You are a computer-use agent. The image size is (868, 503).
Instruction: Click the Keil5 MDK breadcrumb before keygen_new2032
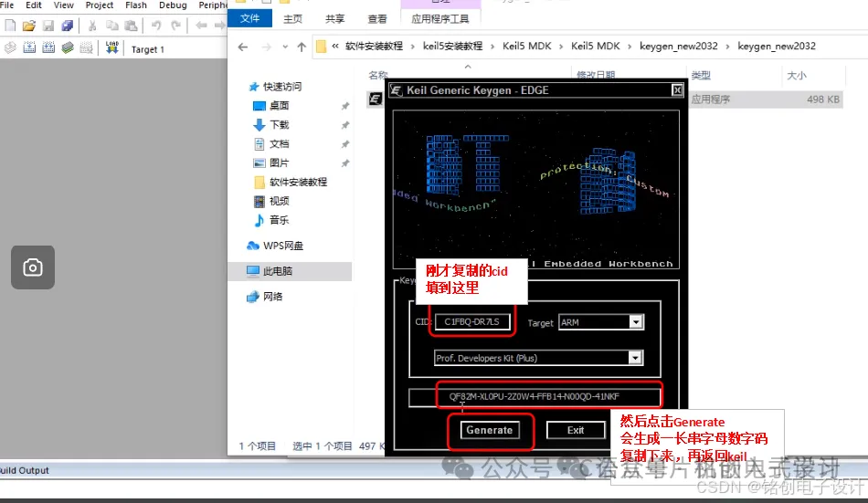click(596, 46)
